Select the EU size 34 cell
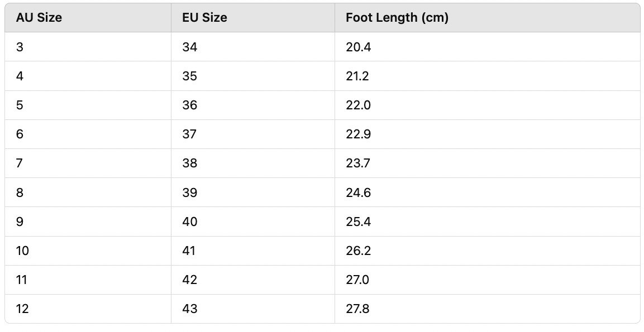Screen dimensions: 644x332 click(190, 47)
